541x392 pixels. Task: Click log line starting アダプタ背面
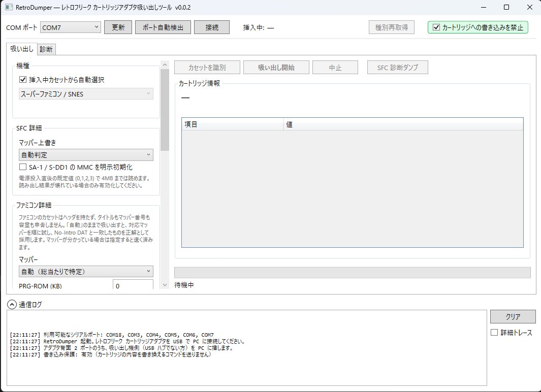pos(122,348)
